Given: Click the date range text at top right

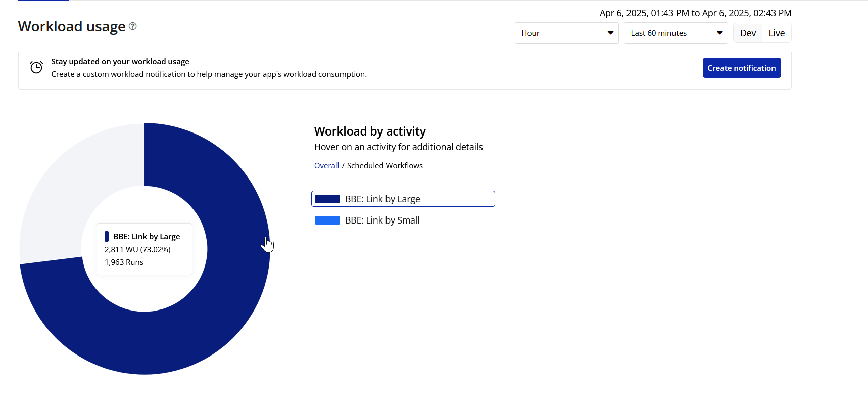Looking at the screenshot, I should click(x=695, y=13).
